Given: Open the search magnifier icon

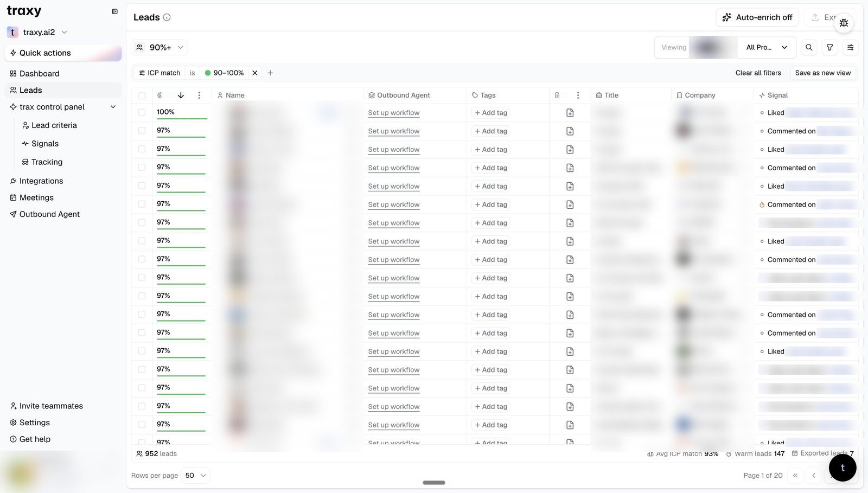Looking at the screenshot, I should click(809, 47).
